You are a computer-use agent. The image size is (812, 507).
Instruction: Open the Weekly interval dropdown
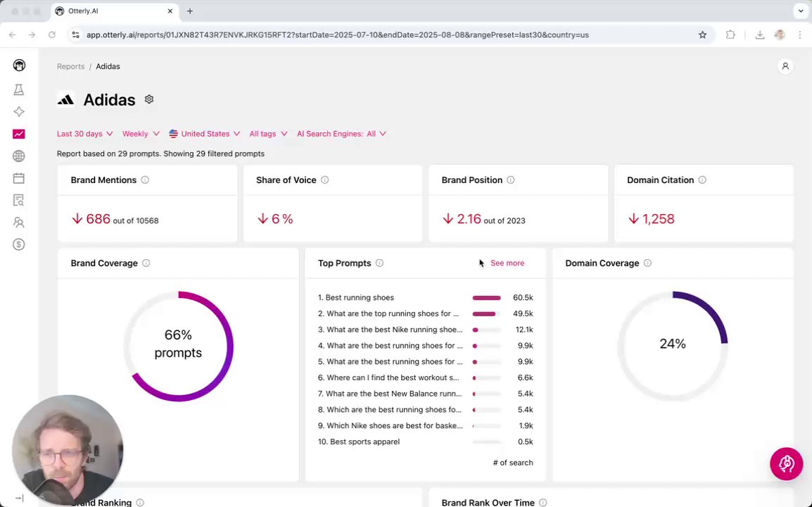pos(140,134)
